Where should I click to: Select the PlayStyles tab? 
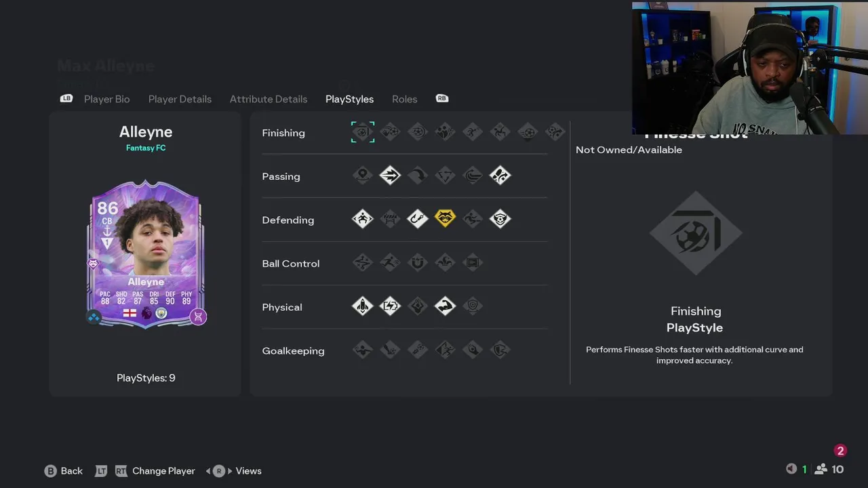[349, 99]
